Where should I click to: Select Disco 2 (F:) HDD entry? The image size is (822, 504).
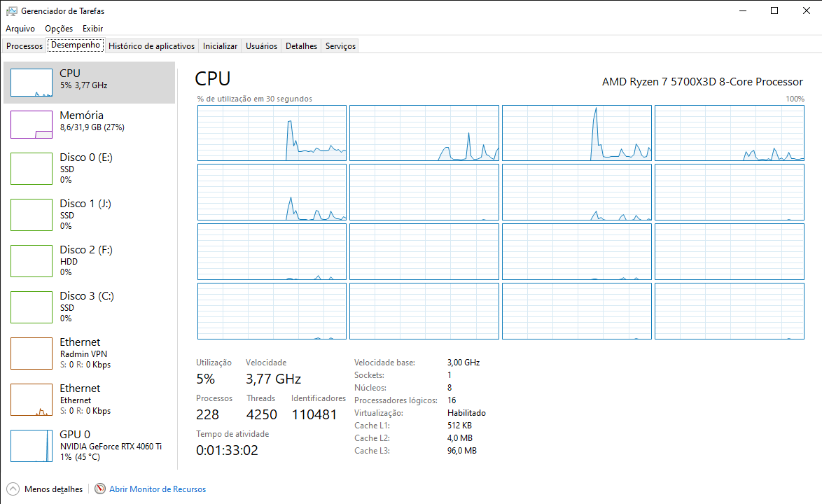pos(89,260)
